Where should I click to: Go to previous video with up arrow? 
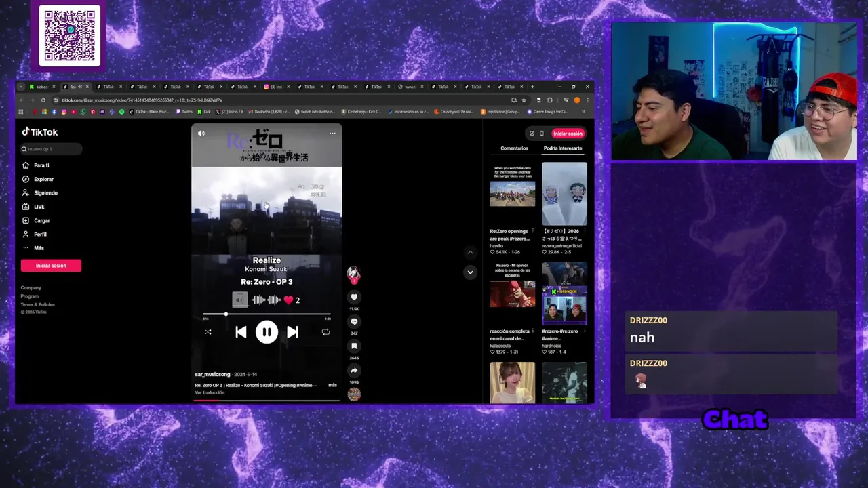click(x=470, y=252)
